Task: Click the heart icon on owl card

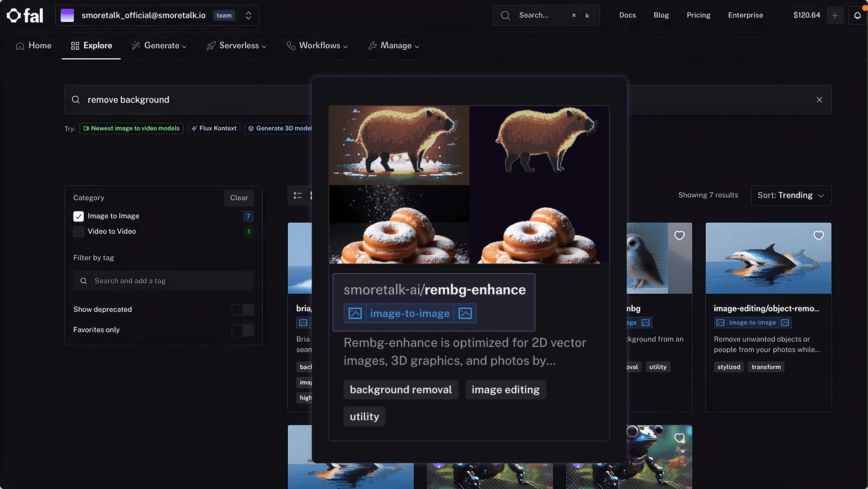Action: click(x=679, y=235)
